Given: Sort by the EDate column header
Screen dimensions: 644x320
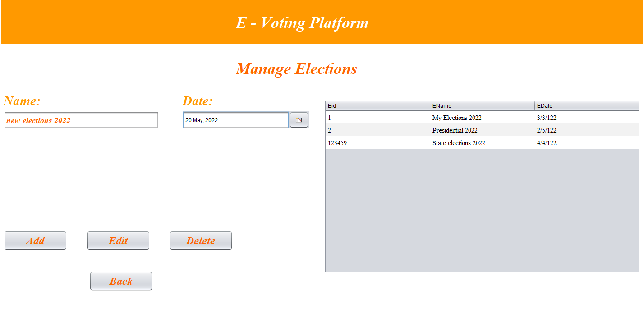Looking at the screenshot, I should click(x=586, y=105).
